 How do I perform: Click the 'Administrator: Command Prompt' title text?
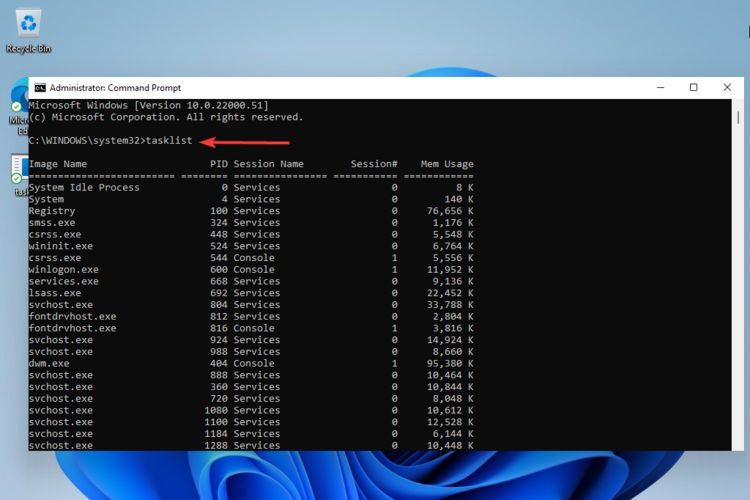pyautogui.click(x=115, y=88)
